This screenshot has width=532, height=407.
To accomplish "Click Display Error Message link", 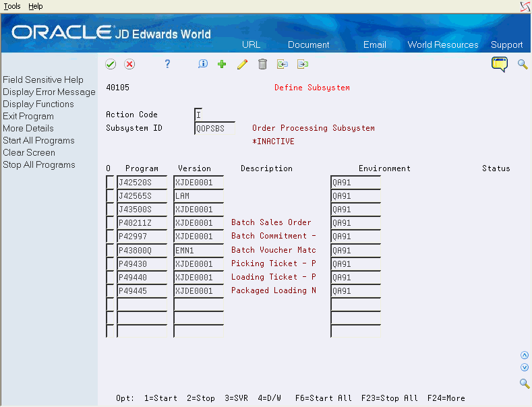I will 49,92.
